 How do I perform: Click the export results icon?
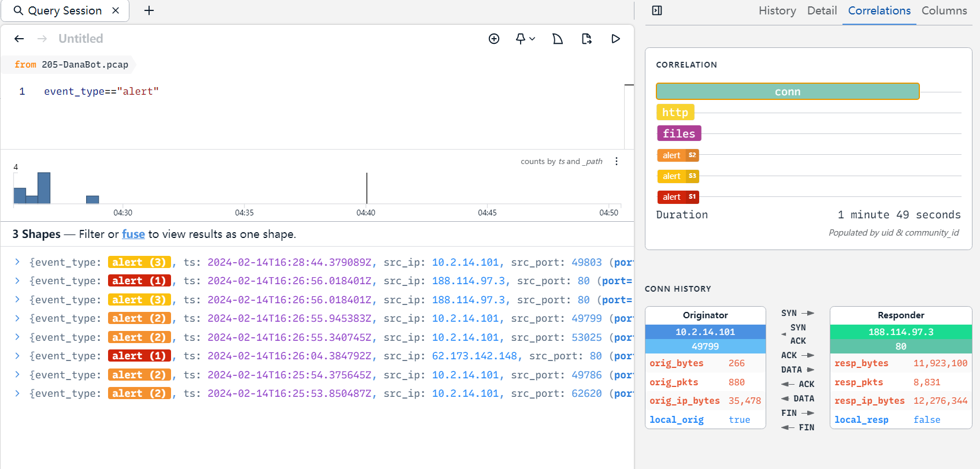(x=586, y=39)
